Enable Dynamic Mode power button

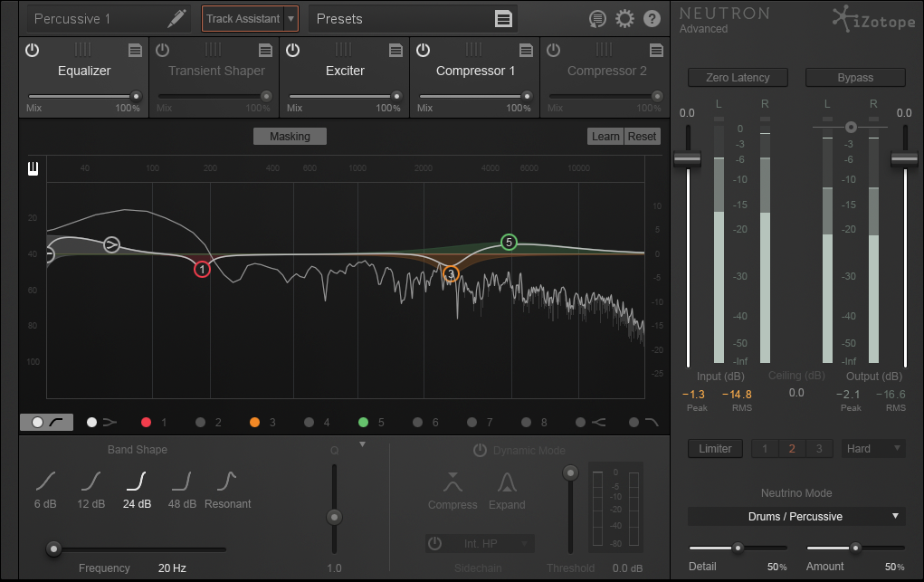coord(481,451)
